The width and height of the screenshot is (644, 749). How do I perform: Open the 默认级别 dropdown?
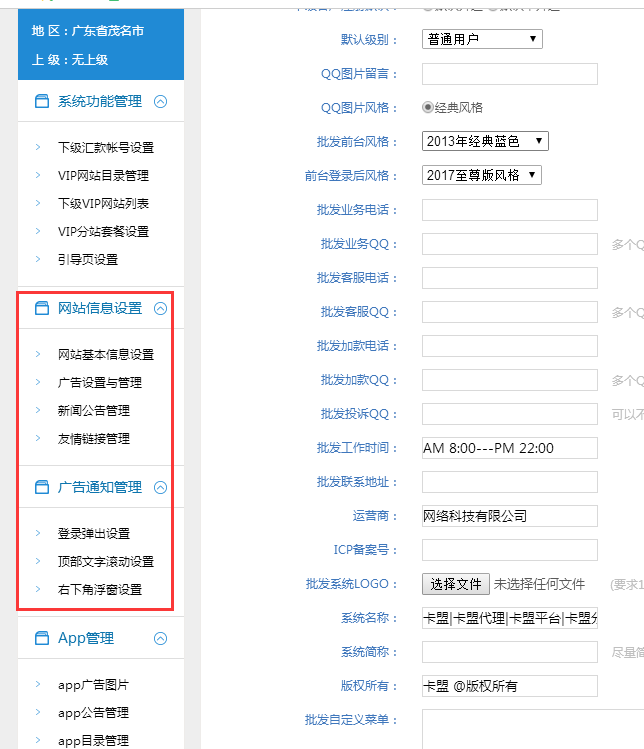pyautogui.click(x=482, y=40)
